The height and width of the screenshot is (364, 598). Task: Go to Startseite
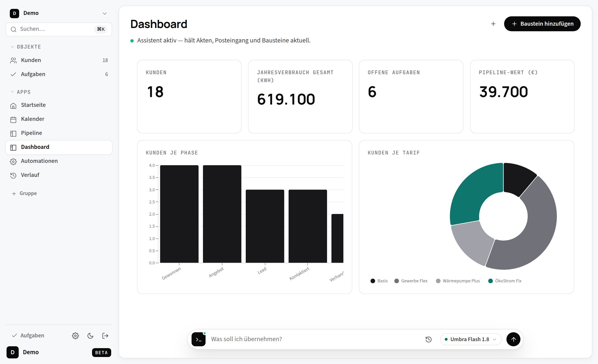point(59,105)
